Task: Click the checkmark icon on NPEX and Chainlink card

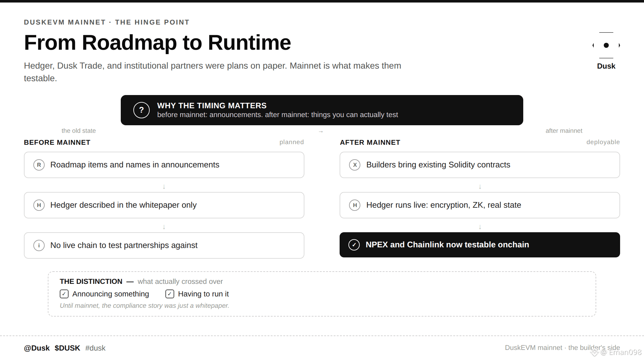Action: 354,245
